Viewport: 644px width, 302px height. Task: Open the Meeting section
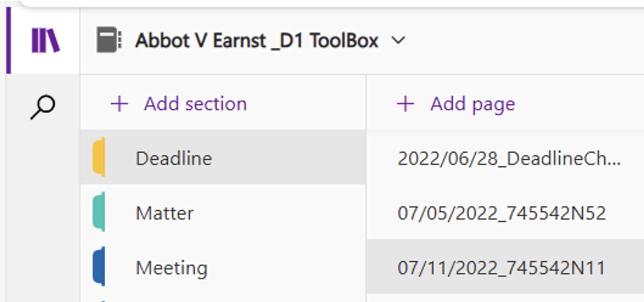pyautogui.click(x=171, y=268)
